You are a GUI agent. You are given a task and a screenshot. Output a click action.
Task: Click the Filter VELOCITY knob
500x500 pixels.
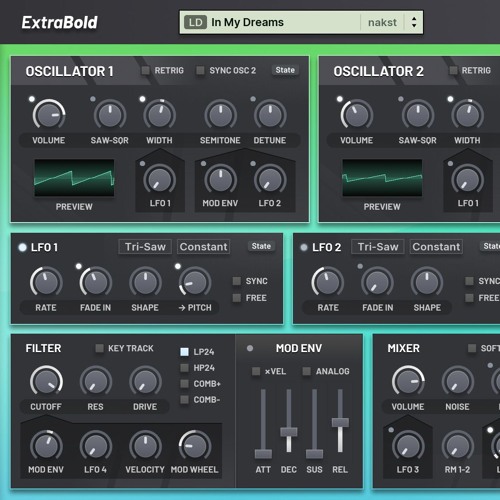click(145, 446)
